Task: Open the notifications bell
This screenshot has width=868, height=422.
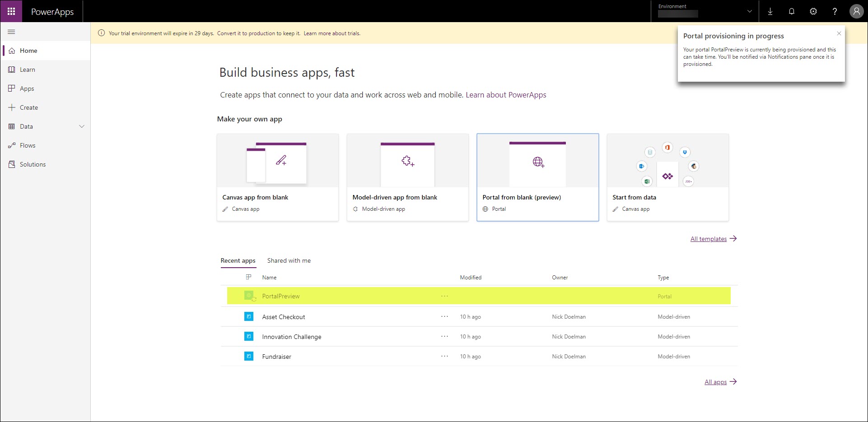Action: [792, 12]
